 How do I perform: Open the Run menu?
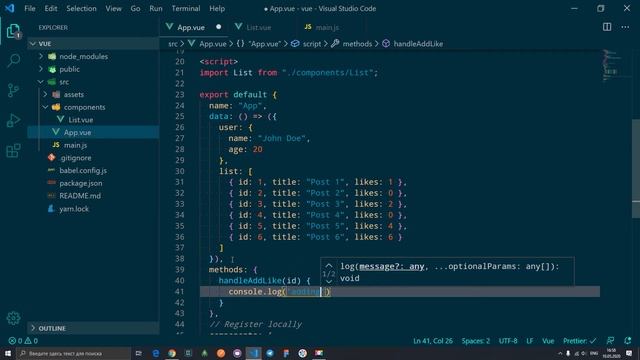pyautogui.click(x=156, y=8)
